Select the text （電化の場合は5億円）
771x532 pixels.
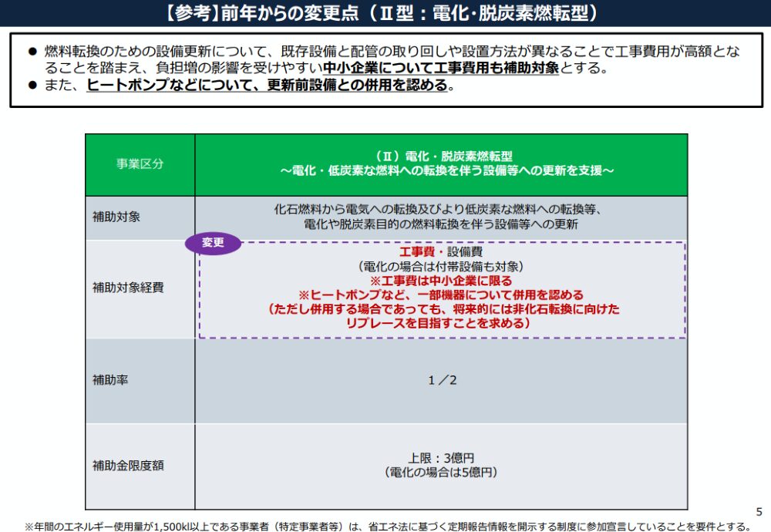[440, 472]
